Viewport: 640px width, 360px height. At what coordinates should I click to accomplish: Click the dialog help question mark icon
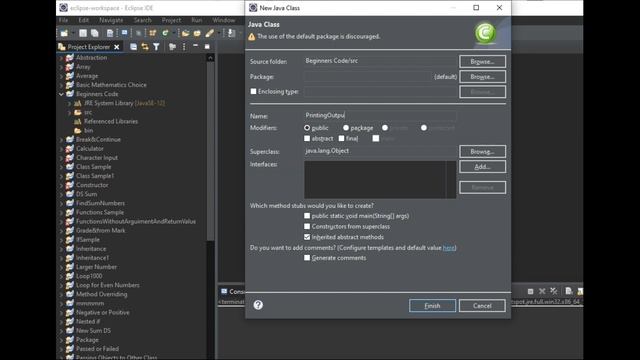[x=258, y=305]
